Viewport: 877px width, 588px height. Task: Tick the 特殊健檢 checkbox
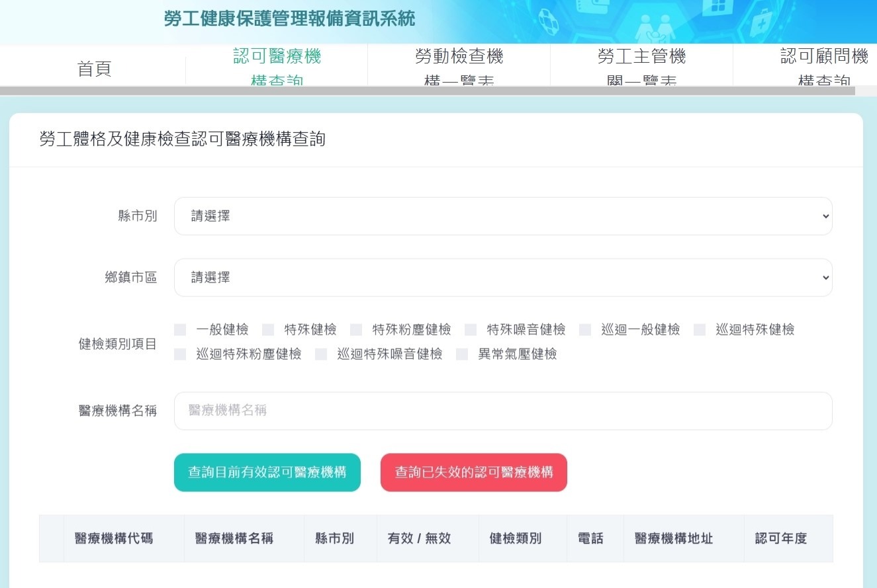pyautogui.click(x=268, y=329)
